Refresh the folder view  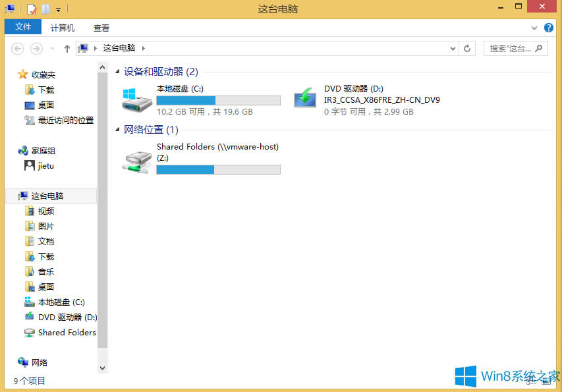pyautogui.click(x=467, y=48)
